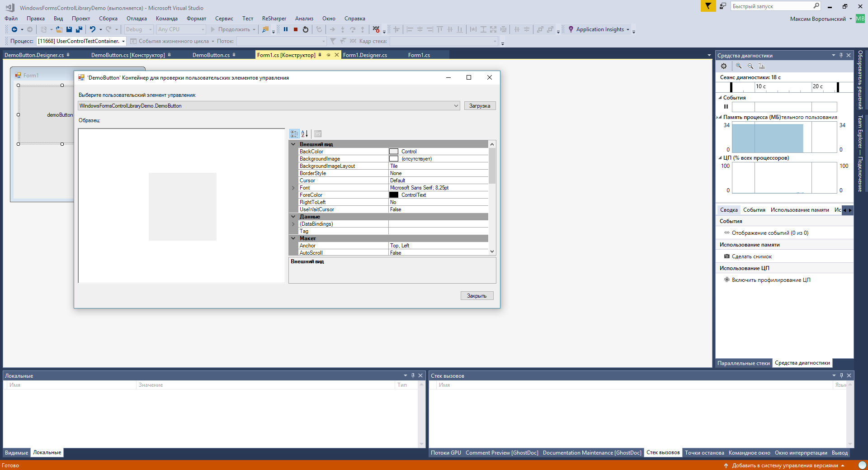Click the property grid scroll-down arrow

click(492, 252)
